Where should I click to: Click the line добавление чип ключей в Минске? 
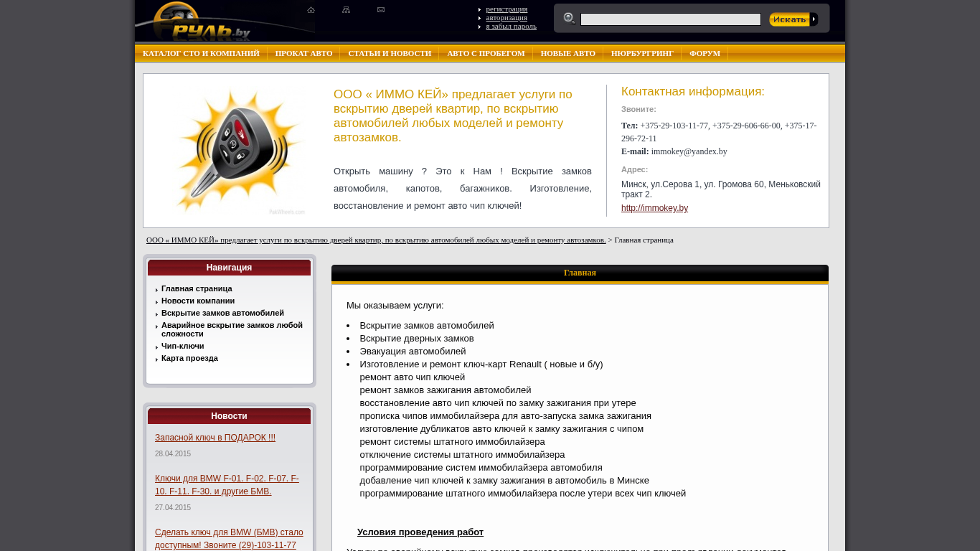[505, 481]
